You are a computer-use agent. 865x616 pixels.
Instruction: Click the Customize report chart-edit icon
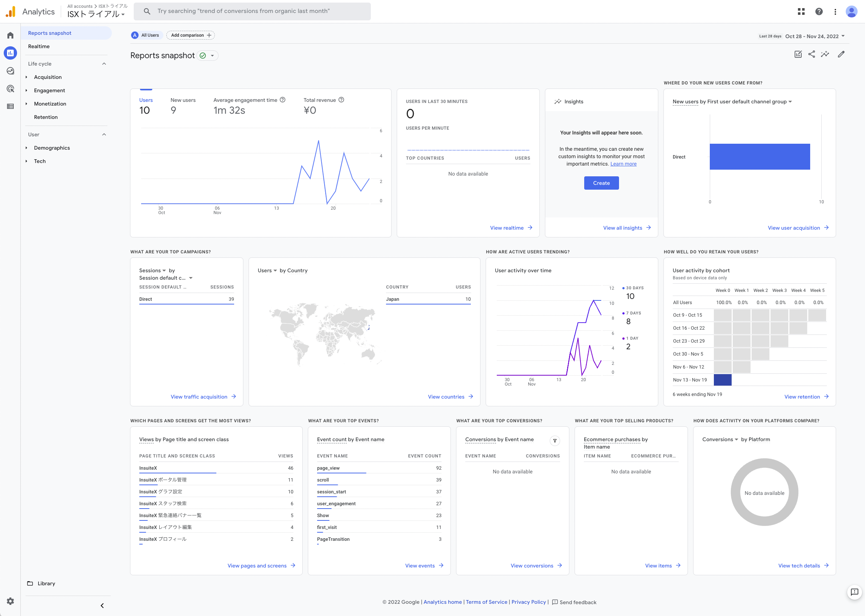(x=798, y=54)
